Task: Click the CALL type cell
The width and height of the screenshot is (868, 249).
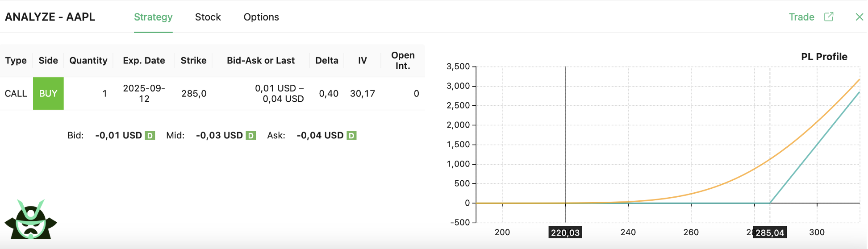Action: (16, 94)
